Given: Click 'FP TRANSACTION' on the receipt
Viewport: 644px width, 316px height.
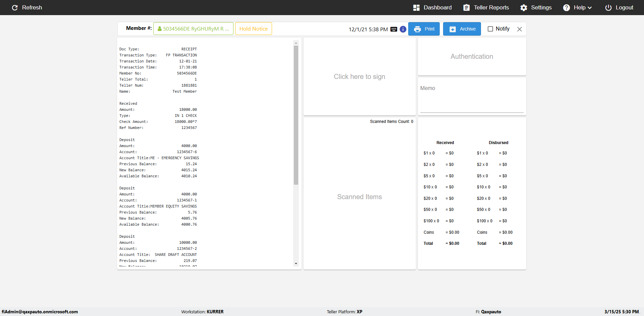Looking at the screenshot, I should pyautogui.click(x=181, y=55).
